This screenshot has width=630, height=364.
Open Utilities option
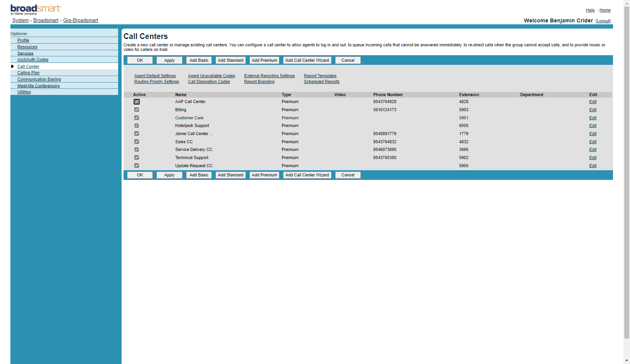(x=24, y=92)
